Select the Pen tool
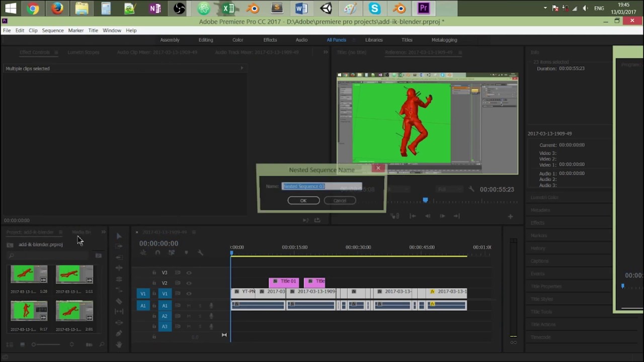 point(119,333)
